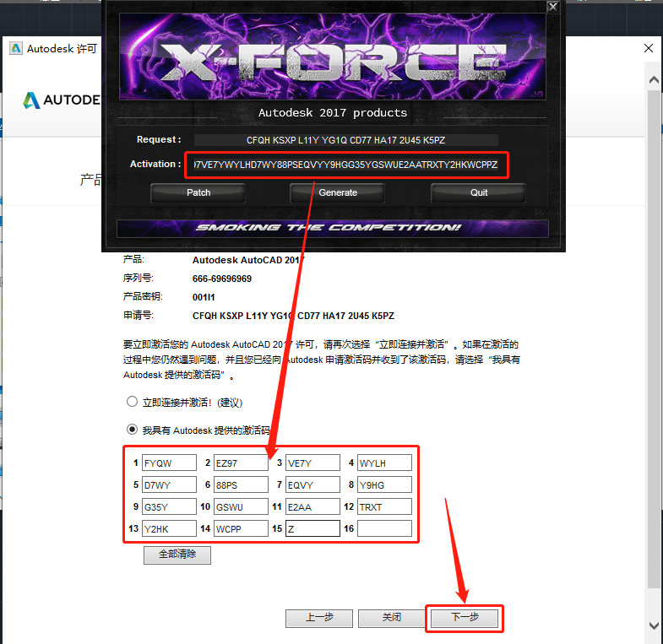Click activation box 6 containing 88PS
The width and height of the screenshot is (663, 644).
pos(241,484)
